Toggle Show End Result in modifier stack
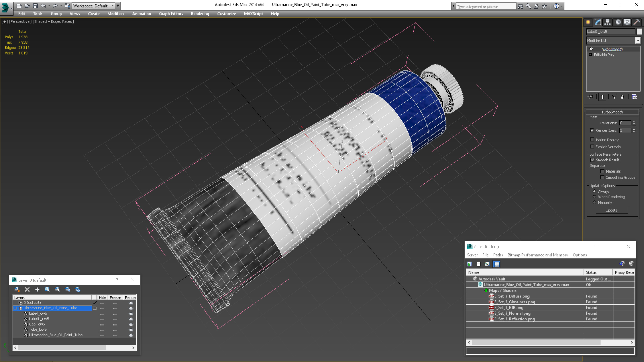 click(602, 97)
